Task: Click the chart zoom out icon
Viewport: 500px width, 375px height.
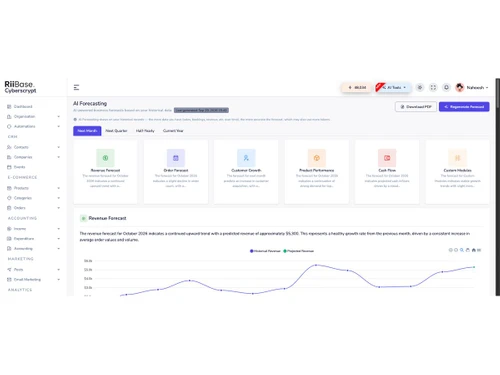Action: click(456, 250)
